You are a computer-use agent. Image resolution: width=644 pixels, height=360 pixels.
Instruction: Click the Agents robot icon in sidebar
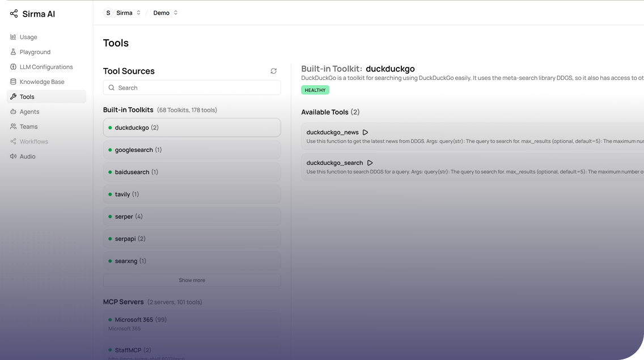pos(13,112)
